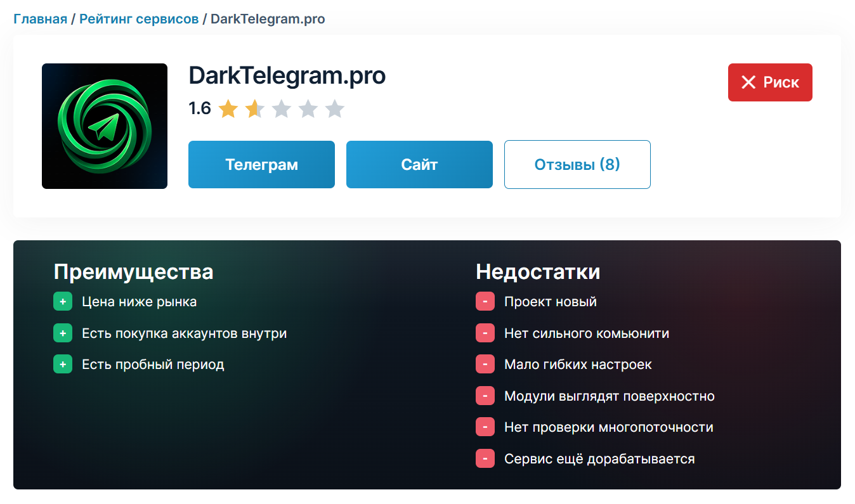This screenshot has height=504, width=855.
Task: Click the text Цена ниже рынка
Action: tap(139, 302)
